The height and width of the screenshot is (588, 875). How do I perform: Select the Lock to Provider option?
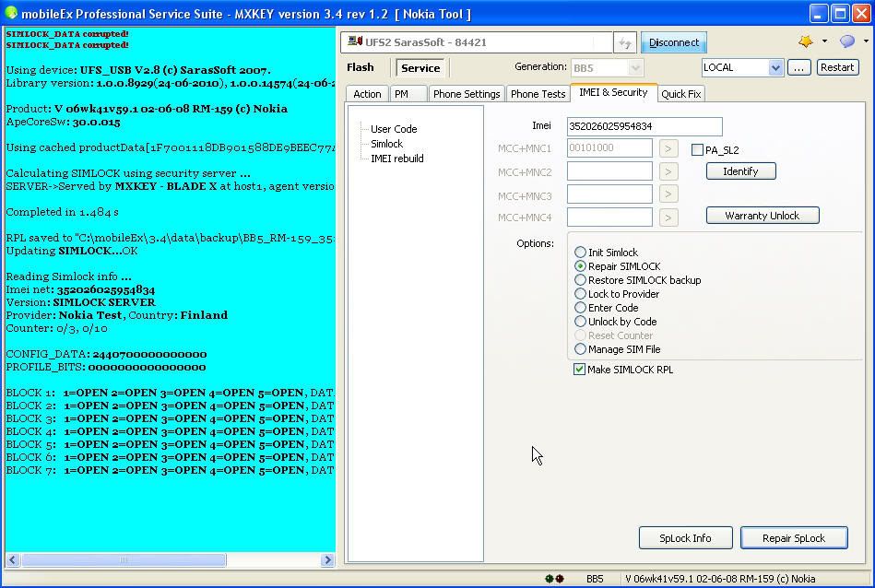580,294
